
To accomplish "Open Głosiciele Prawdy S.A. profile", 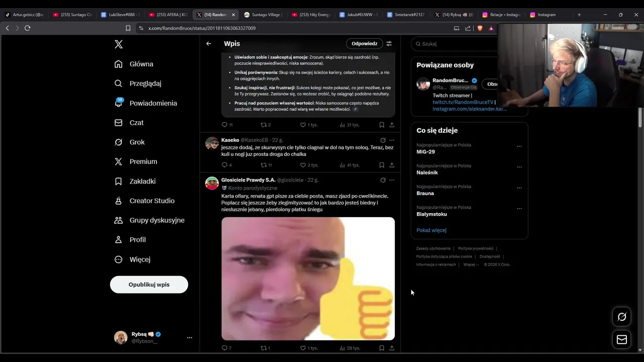I will tap(248, 180).
